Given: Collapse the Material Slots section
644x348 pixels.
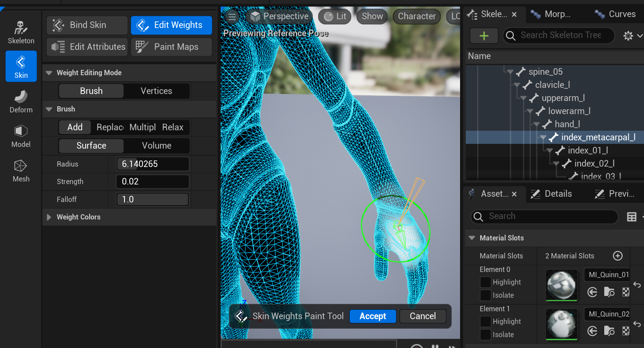Looking at the screenshot, I should click(x=472, y=238).
